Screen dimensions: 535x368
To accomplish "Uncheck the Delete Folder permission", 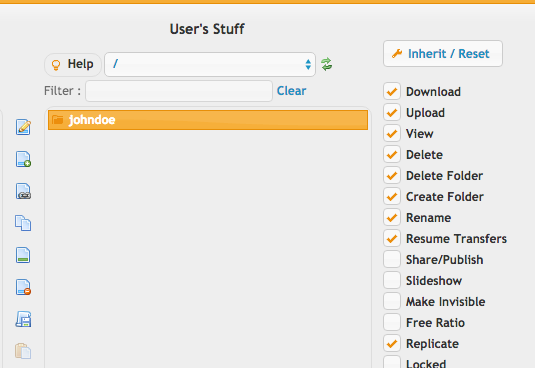I will (392, 176).
